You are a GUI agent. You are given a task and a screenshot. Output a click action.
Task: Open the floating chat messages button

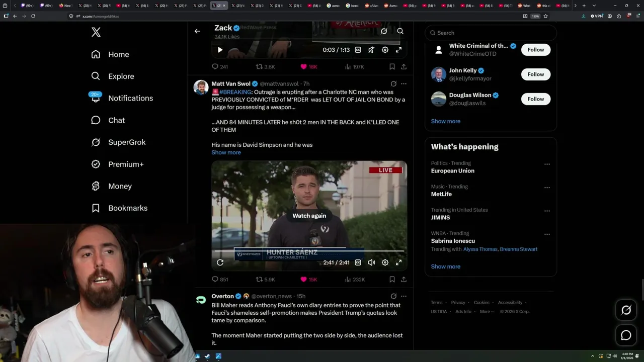click(626, 335)
